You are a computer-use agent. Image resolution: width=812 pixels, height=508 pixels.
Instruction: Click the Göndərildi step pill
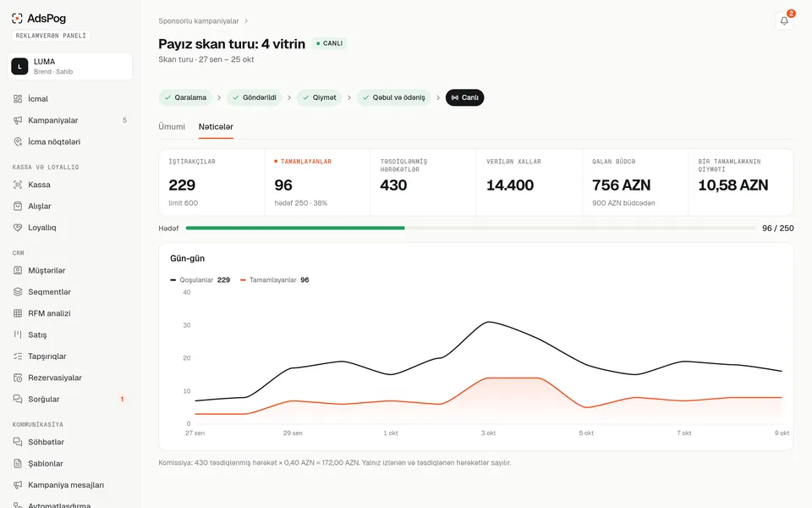coord(255,97)
